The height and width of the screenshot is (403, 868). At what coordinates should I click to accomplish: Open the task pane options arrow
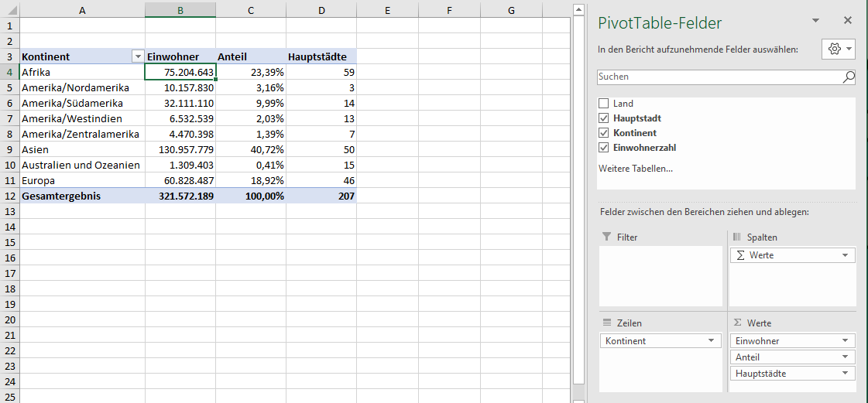pyautogui.click(x=815, y=21)
